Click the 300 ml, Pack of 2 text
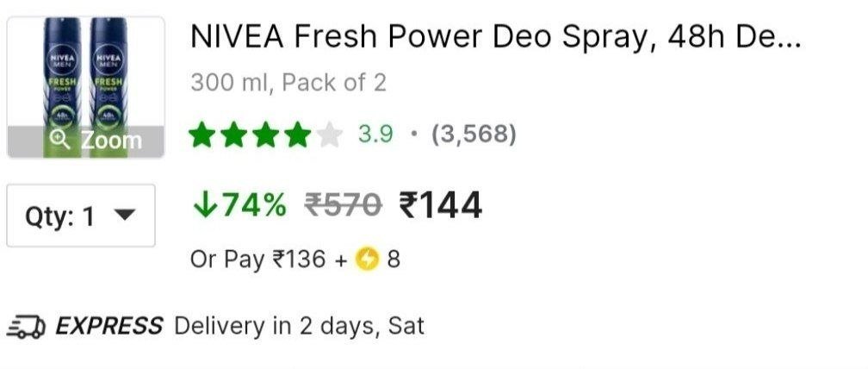Viewport: 868px width, 369px height. [x=288, y=83]
